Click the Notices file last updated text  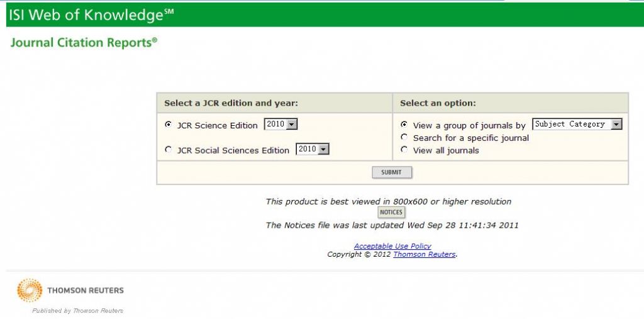(392, 225)
